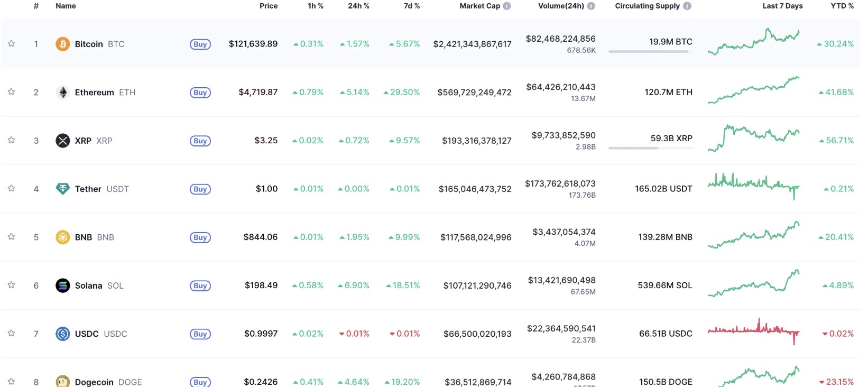The height and width of the screenshot is (387, 868).
Task: Click the Ethereum diamond logo icon
Action: [x=62, y=93]
